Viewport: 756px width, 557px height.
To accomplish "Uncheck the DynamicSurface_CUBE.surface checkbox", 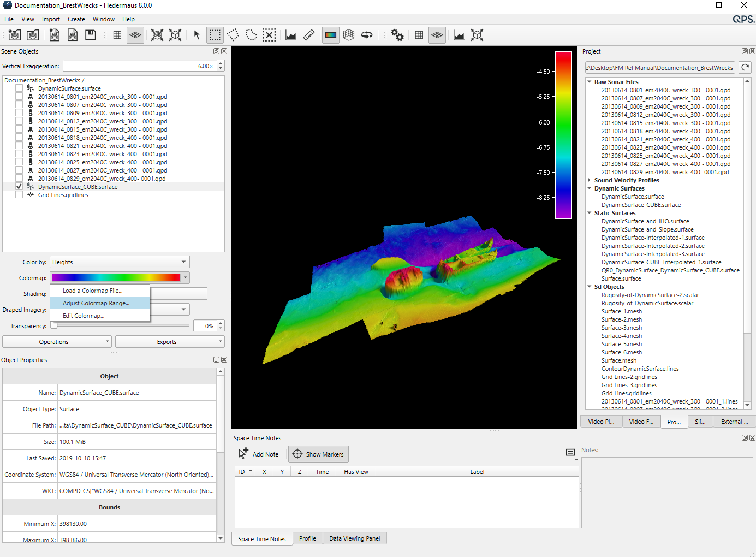I will (x=19, y=187).
